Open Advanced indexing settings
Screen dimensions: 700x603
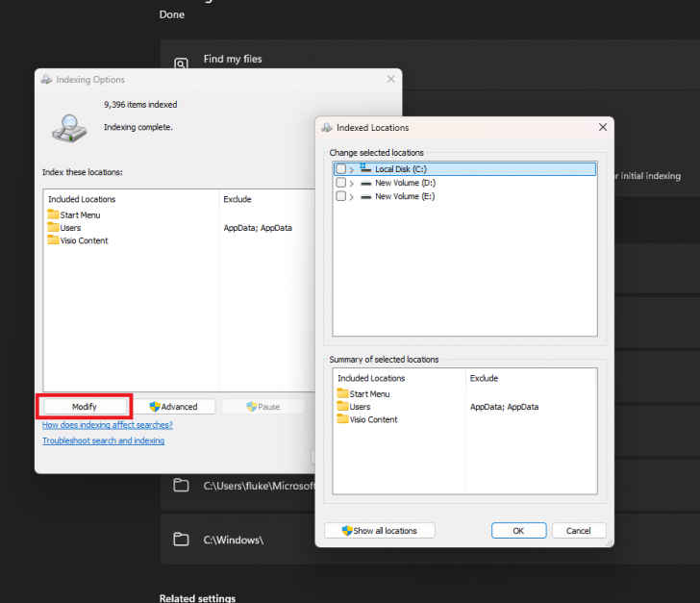click(x=174, y=407)
